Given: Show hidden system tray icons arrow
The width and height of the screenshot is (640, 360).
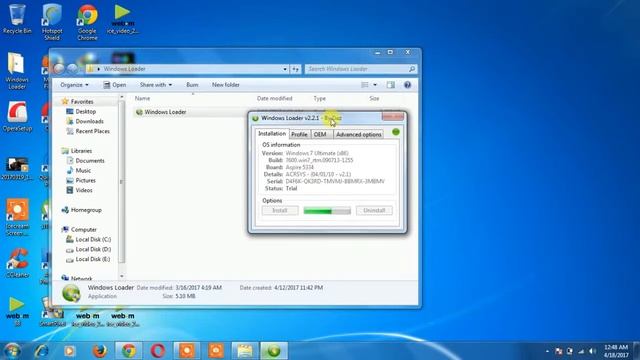Looking at the screenshot, I should pos(547,351).
